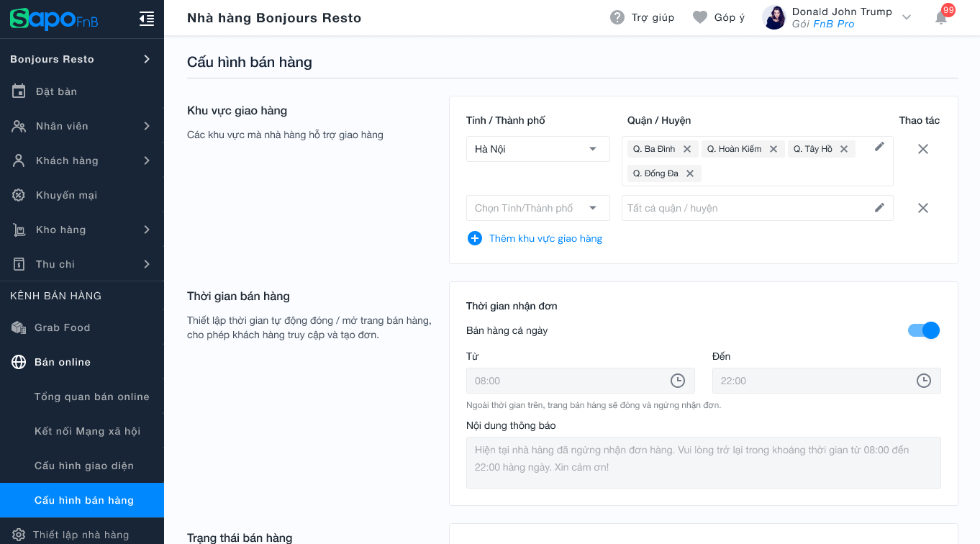Toggle the Bán hàng cả ngày switch
Image resolution: width=980 pixels, height=544 pixels.
[924, 330]
